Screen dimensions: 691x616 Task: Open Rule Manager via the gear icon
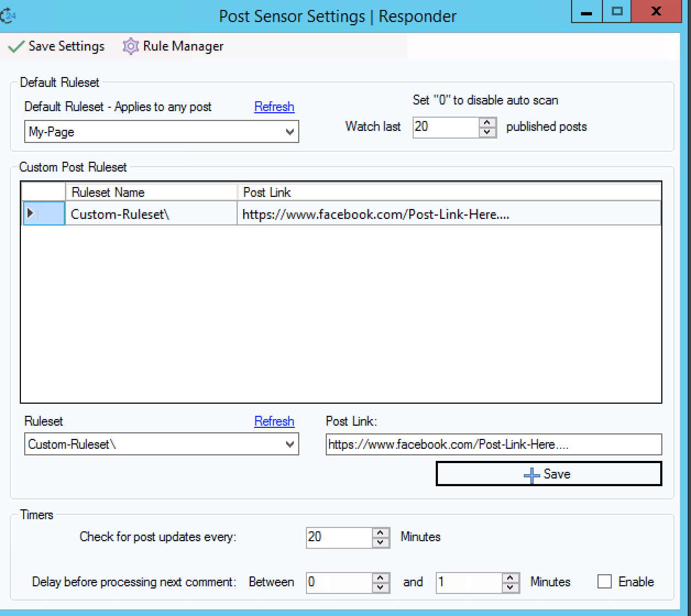click(130, 46)
